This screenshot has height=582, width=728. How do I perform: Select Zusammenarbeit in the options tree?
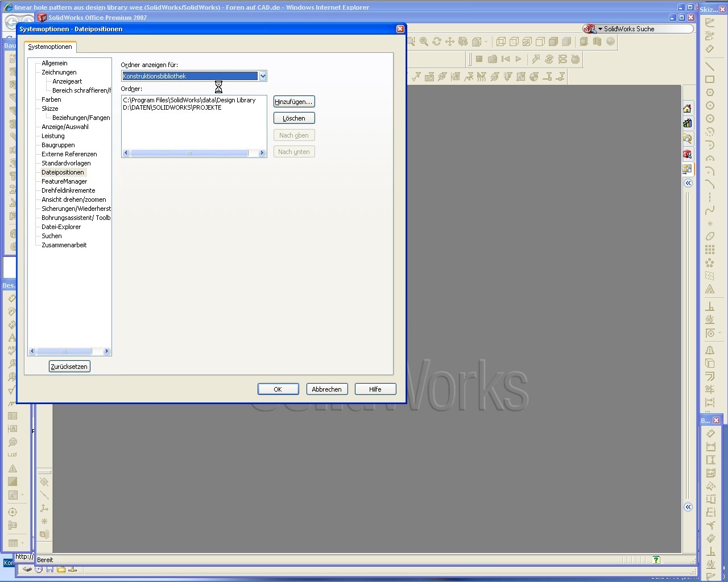[x=64, y=245]
